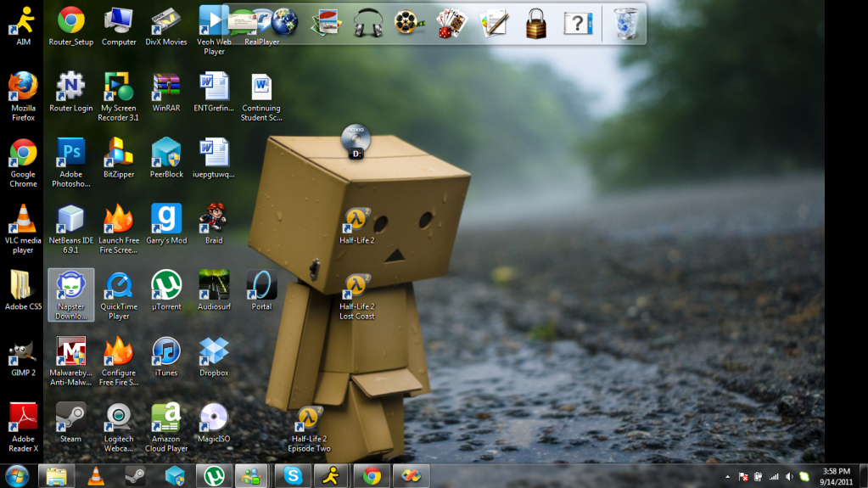Launch Garry's Mod from the desktop
This screenshot has height=488, width=868.
pos(166,219)
